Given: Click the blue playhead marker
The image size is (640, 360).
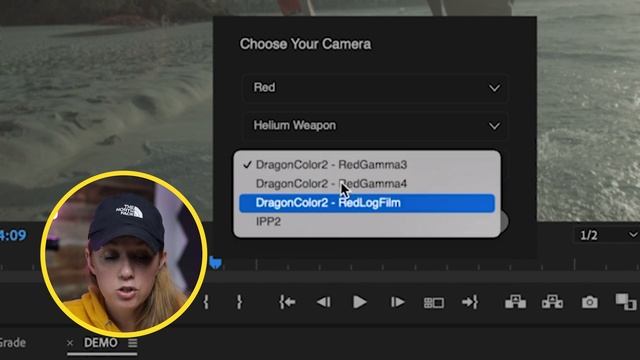Looking at the screenshot, I should [216, 263].
